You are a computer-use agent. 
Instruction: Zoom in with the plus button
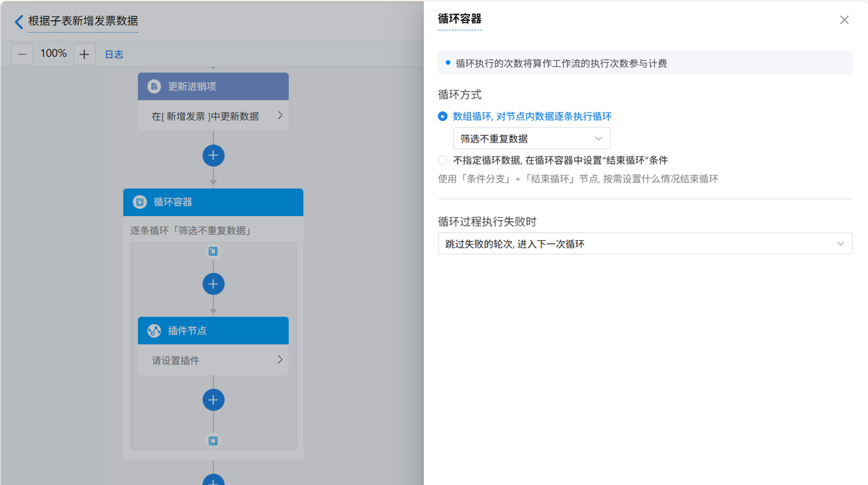click(84, 54)
